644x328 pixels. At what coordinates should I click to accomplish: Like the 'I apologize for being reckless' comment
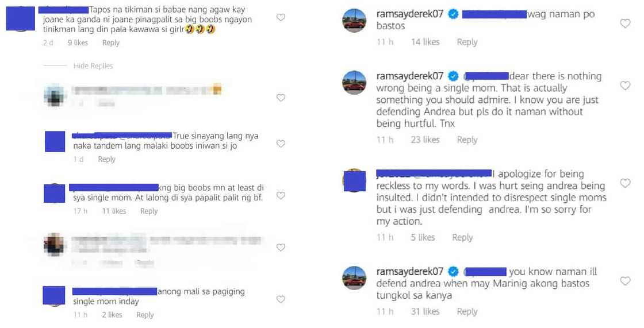[x=625, y=183]
